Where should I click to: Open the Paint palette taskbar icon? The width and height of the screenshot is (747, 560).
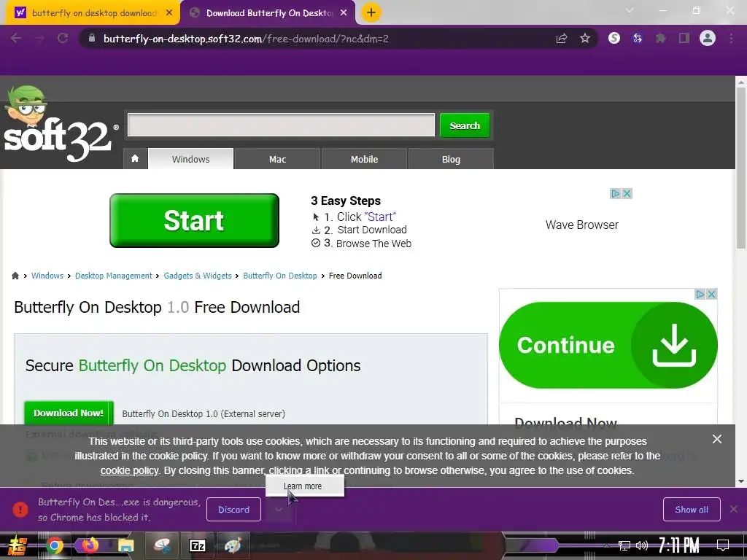pyautogui.click(x=233, y=545)
